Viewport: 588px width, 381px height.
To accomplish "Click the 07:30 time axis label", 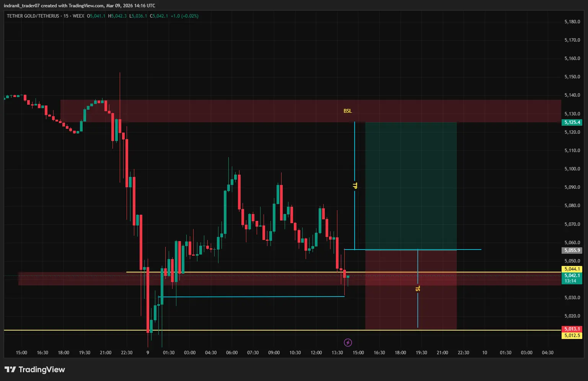I will pyautogui.click(x=253, y=352).
